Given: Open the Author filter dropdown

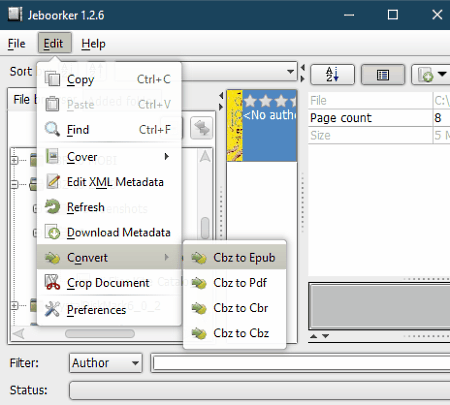Looking at the screenshot, I should click(106, 363).
